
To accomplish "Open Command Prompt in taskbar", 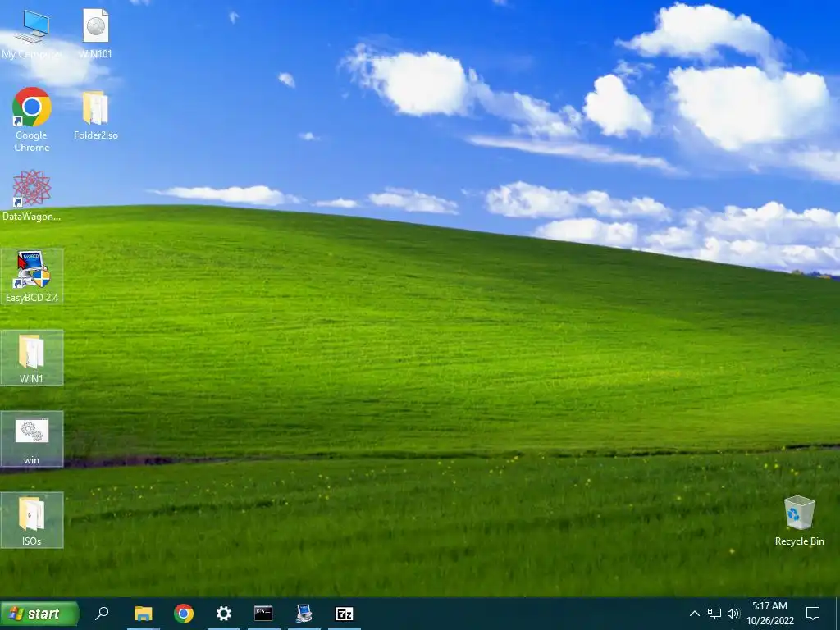I will click(263, 614).
